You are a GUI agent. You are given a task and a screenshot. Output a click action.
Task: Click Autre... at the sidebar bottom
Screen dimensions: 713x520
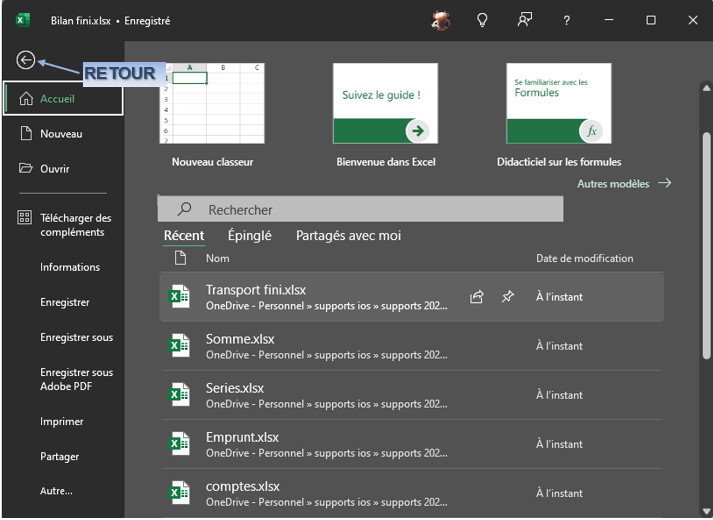[56, 491]
